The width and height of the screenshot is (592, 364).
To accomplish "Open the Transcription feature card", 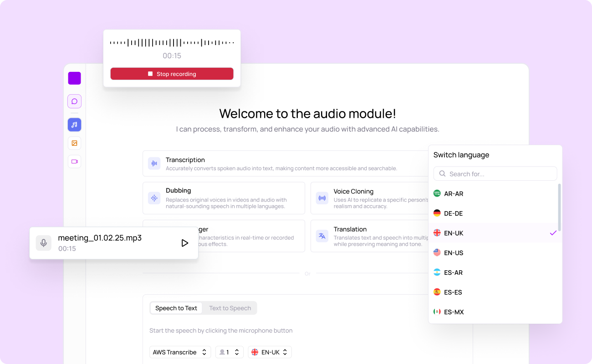I will pos(286,163).
